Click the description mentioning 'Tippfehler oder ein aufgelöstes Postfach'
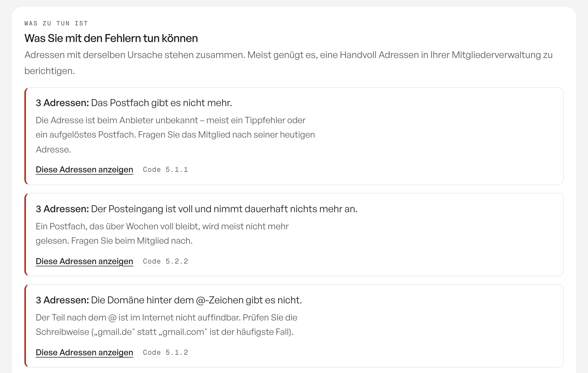 coord(175,135)
